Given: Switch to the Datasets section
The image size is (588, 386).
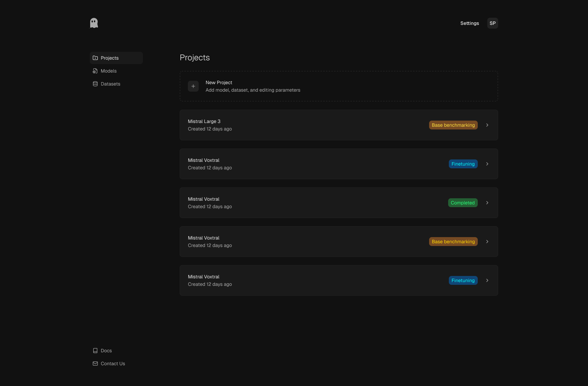Looking at the screenshot, I should (110, 84).
